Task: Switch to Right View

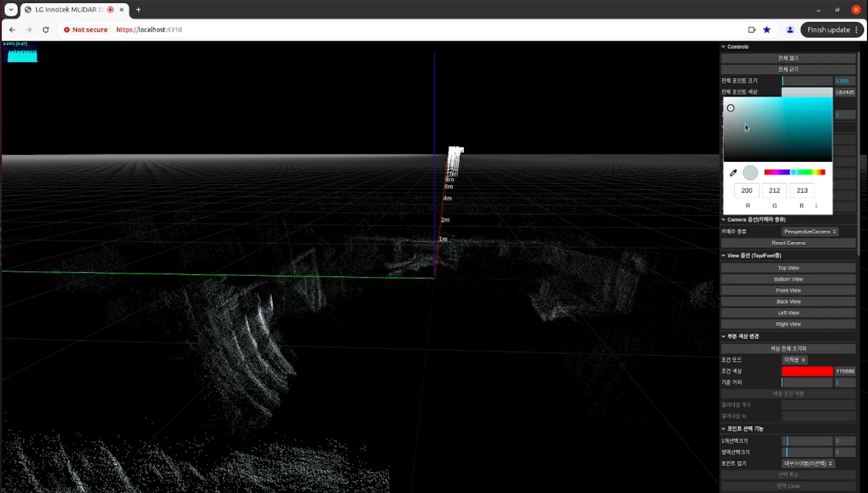Action: tap(788, 324)
